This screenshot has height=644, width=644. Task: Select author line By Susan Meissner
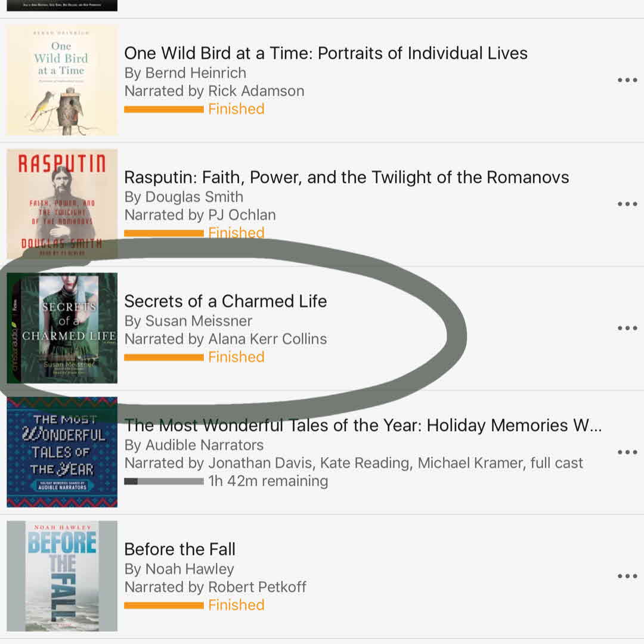188,321
